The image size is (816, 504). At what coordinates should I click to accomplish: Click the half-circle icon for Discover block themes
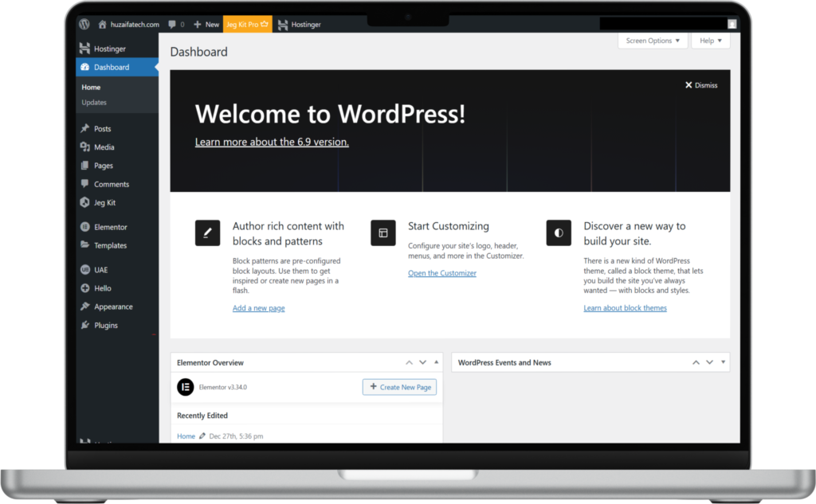pyautogui.click(x=559, y=232)
